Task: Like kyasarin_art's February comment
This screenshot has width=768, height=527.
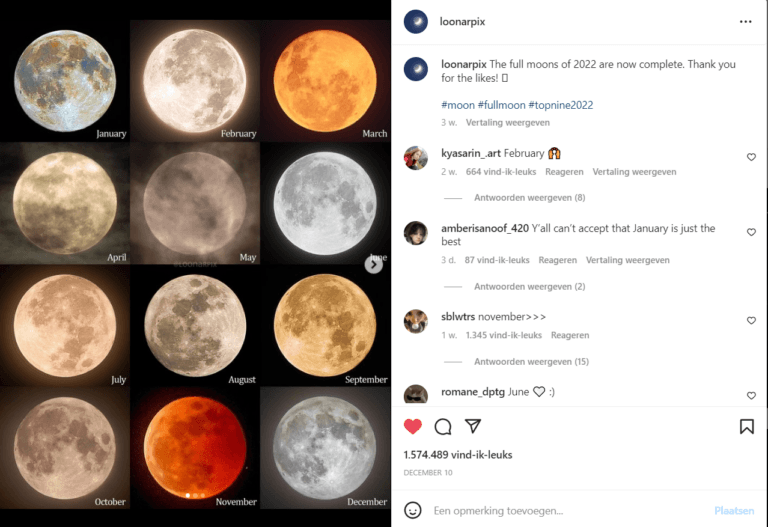Action: tap(751, 157)
